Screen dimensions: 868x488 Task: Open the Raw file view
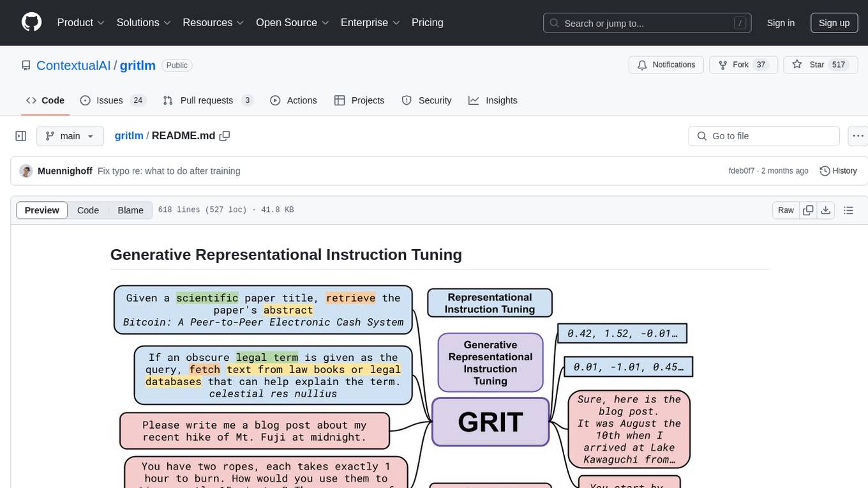tap(786, 210)
